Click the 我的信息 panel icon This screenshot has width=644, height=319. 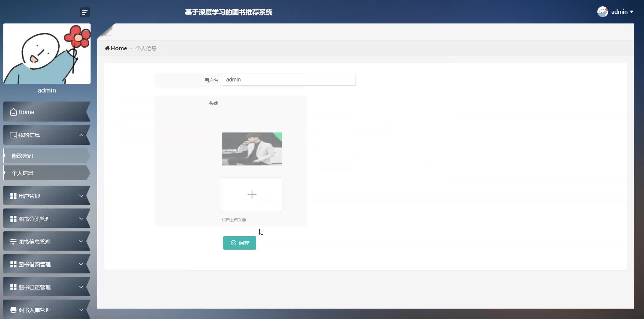click(13, 135)
